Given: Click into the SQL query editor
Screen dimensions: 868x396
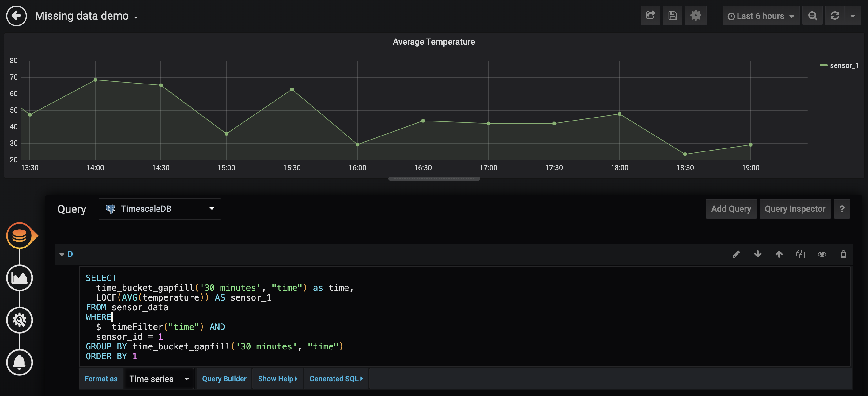Looking at the screenshot, I should click(465, 316).
